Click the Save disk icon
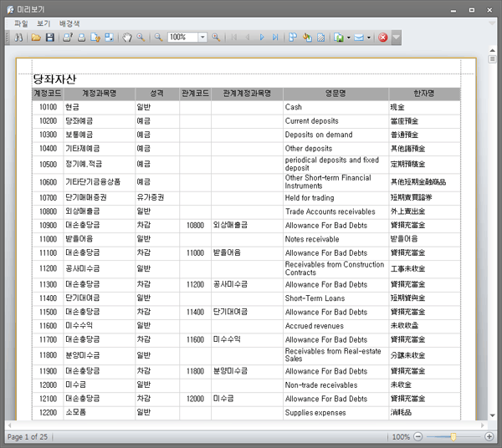This screenshot has width=502, height=448. (49, 38)
